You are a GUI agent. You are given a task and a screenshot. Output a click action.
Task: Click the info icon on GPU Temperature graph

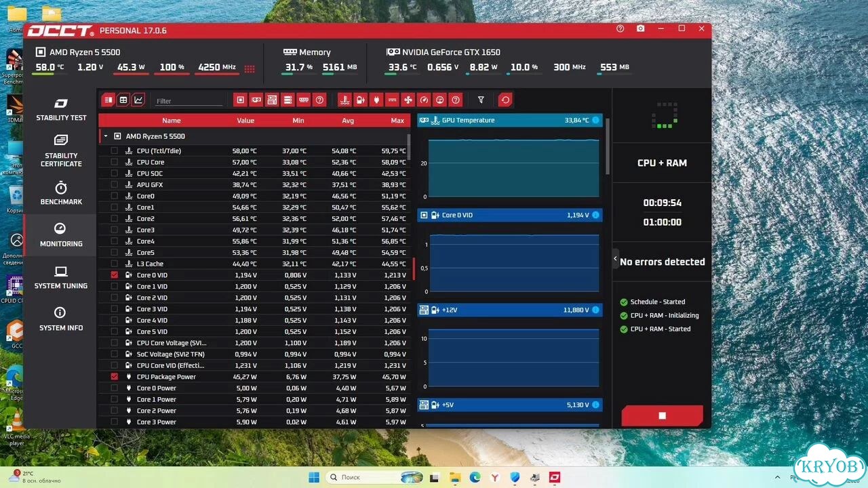[x=595, y=120]
